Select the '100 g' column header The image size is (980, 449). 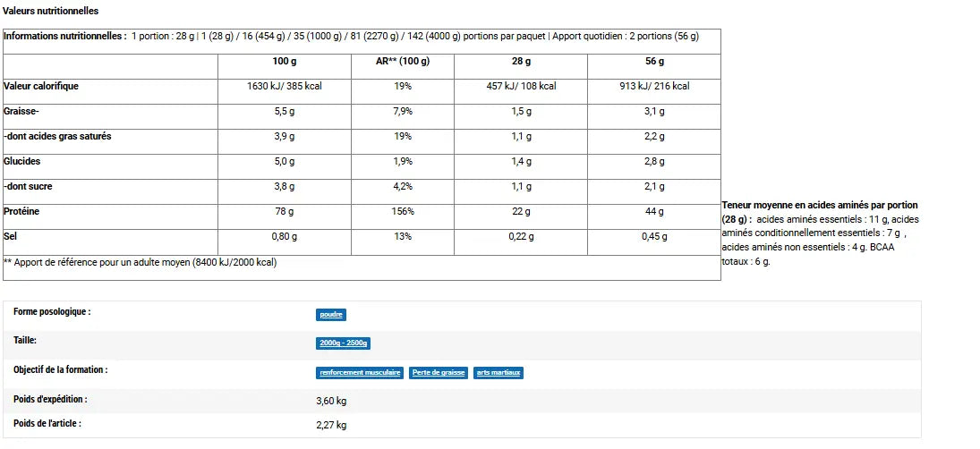pyautogui.click(x=285, y=62)
